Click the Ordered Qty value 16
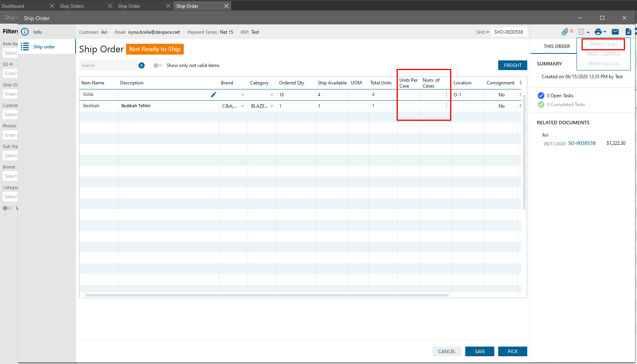 [x=281, y=95]
